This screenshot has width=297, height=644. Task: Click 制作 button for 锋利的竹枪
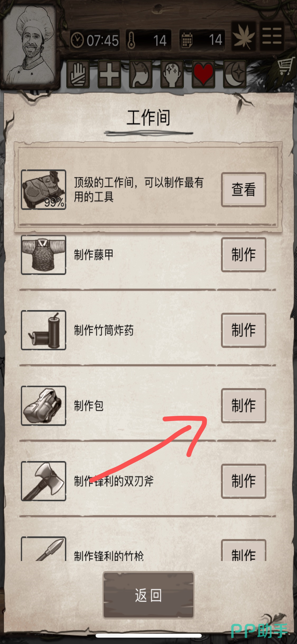(x=243, y=550)
